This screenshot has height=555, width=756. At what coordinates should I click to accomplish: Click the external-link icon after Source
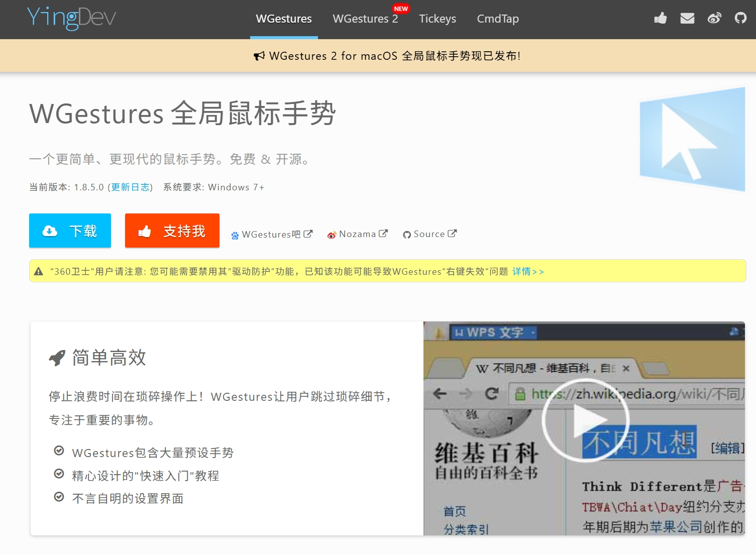pos(452,234)
